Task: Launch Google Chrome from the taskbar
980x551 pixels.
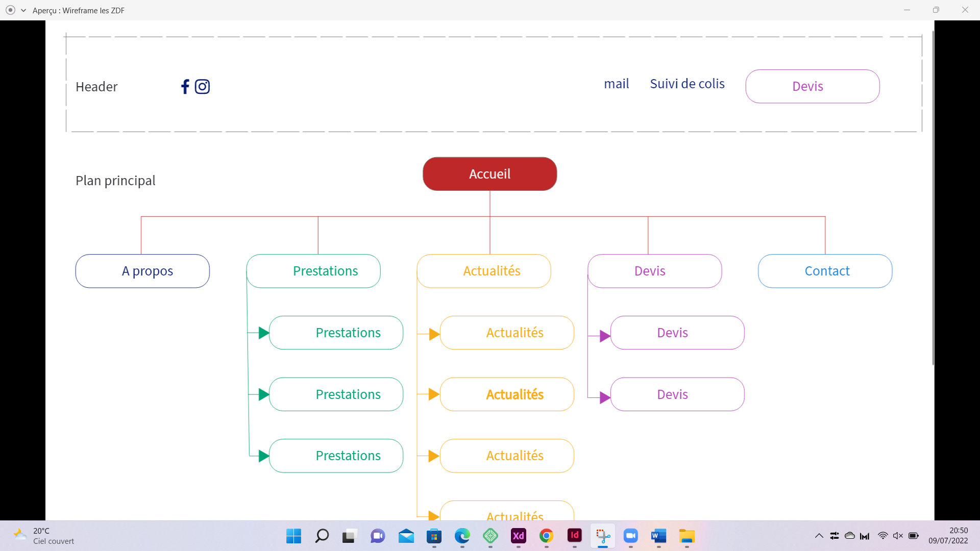Action: (546, 536)
